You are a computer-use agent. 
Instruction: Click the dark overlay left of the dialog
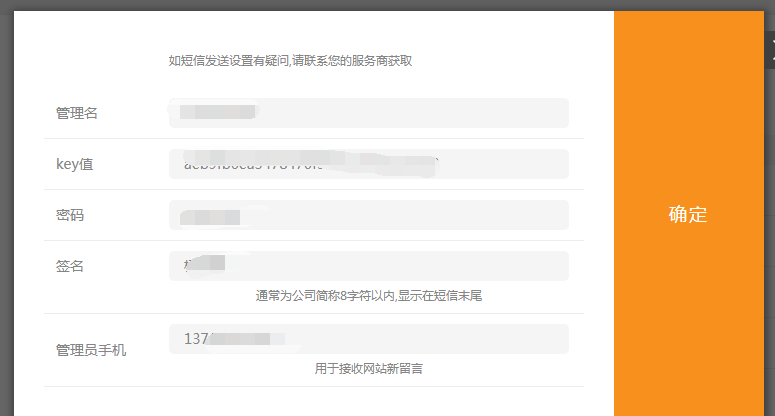pyautogui.click(x=6, y=212)
